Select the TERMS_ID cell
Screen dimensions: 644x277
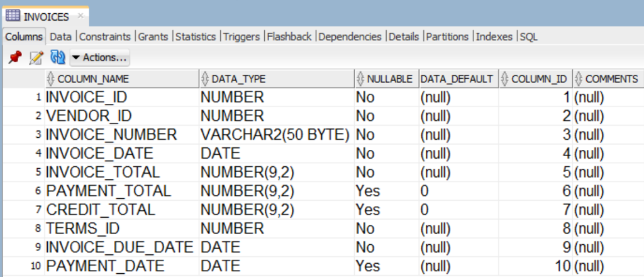click(121, 229)
